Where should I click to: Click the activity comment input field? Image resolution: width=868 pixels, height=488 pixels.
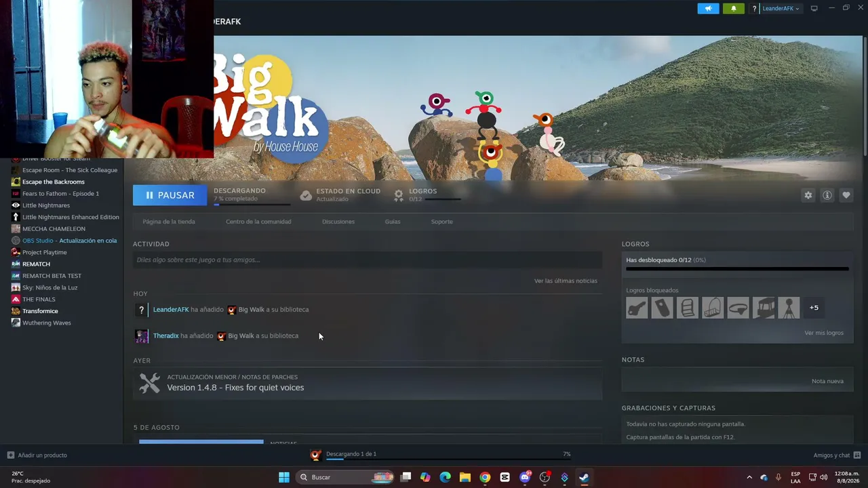coord(368,260)
